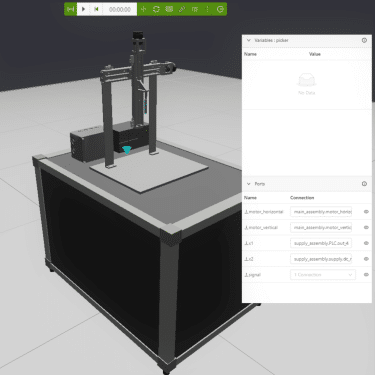Click motor_vertical connection input field
The width and height of the screenshot is (375, 375).
tap(321, 227)
